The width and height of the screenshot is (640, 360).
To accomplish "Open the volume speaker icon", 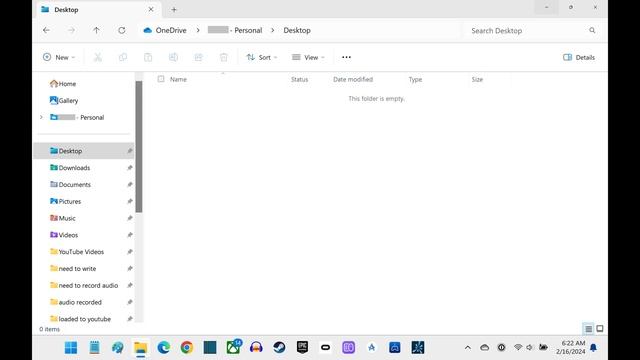I will pyautogui.click(x=530, y=347).
